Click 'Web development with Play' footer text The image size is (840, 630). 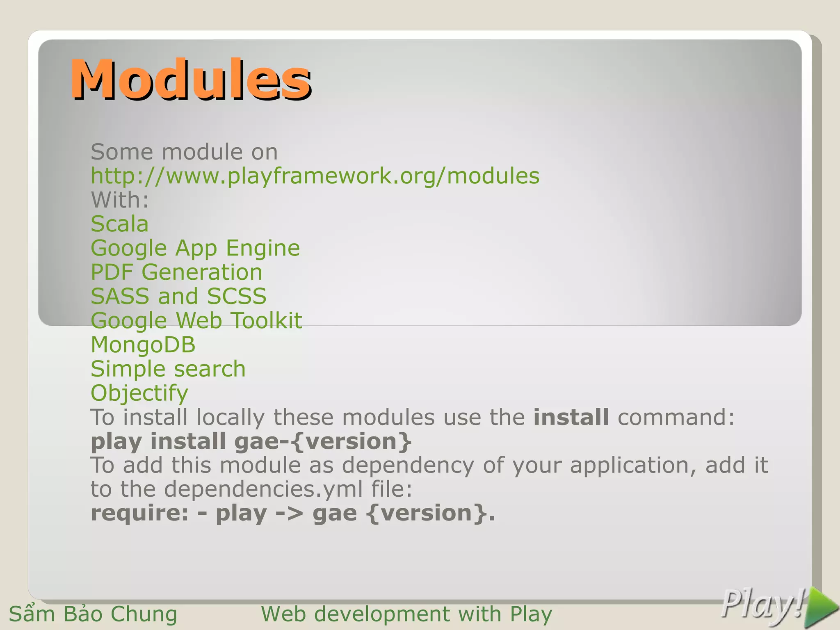point(406,614)
